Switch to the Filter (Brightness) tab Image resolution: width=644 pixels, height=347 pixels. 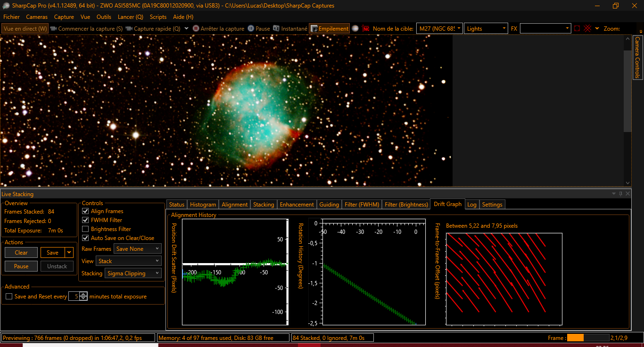pos(406,205)
